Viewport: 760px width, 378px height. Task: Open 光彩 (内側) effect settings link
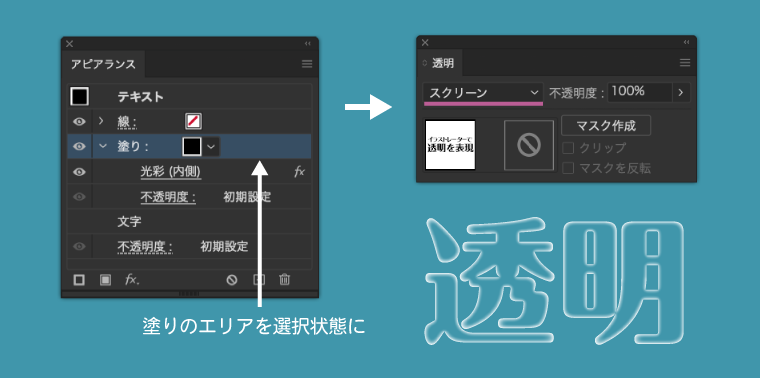coord(171,172)
